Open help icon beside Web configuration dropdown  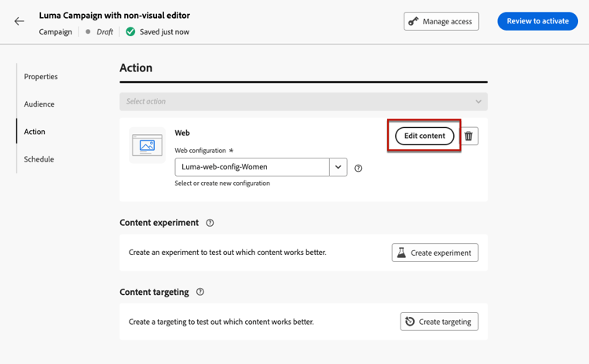[359, 168]
